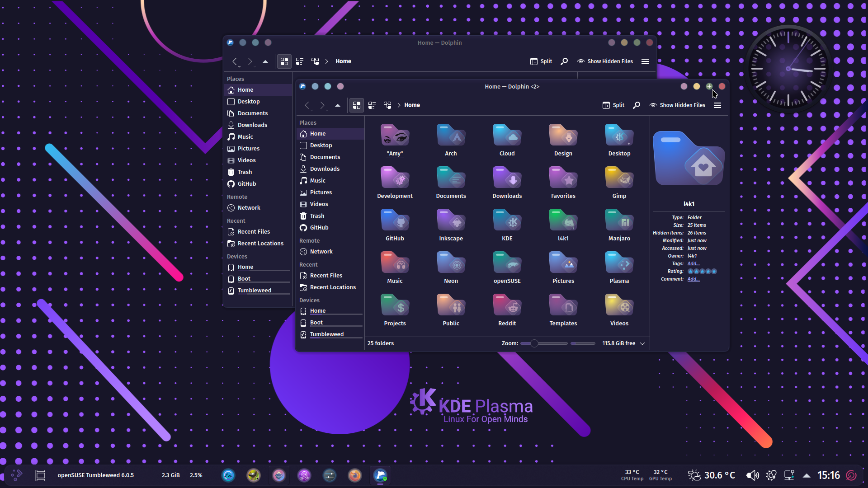
Task: Select the l4k1 folder in file grid
Action: tap(563, 225)
